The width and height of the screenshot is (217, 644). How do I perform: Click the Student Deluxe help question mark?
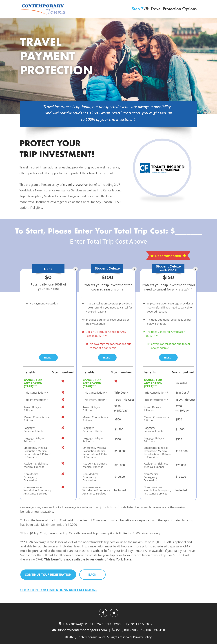click(134, 269)
